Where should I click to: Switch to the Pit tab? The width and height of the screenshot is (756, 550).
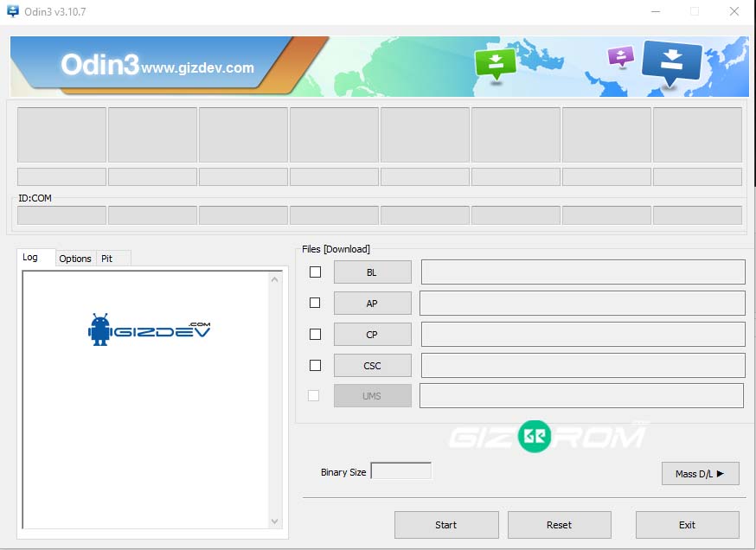tap(112, 259)
